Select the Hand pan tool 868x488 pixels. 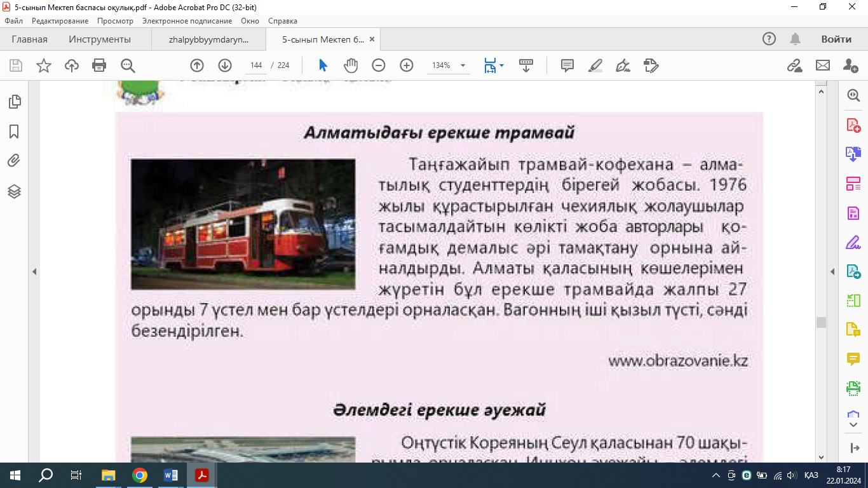[351, 65]
